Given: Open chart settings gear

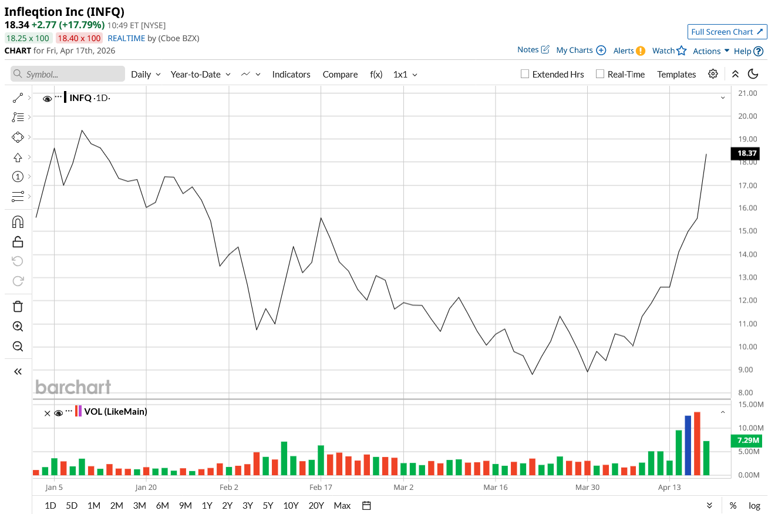Looking at the screenshot, I should click(713, 74).
